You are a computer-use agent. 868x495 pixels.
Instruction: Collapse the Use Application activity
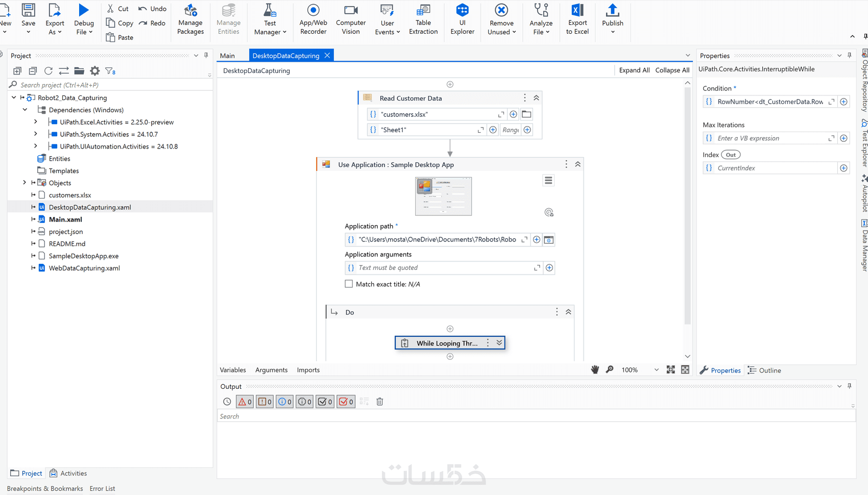pyautogui.click(x=577, y=164)
